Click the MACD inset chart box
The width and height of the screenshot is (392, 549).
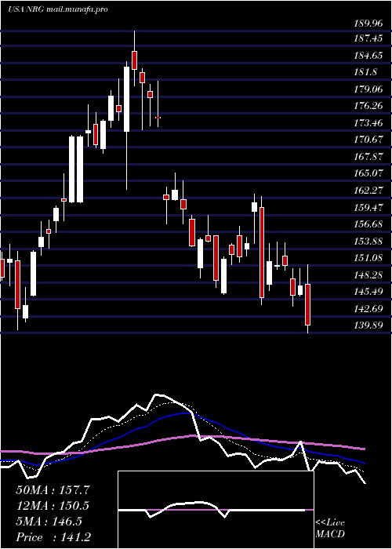point(216,510)
